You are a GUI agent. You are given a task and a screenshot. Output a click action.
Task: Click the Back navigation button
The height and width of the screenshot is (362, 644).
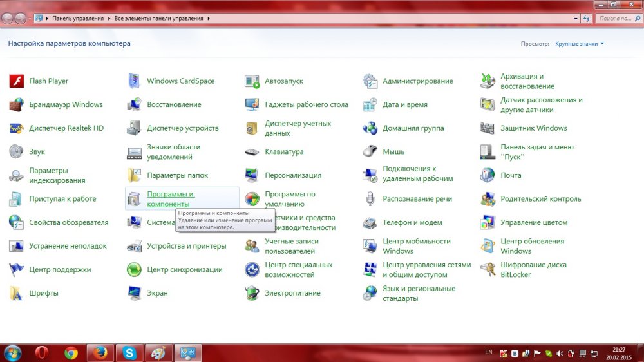click(8, 19)
